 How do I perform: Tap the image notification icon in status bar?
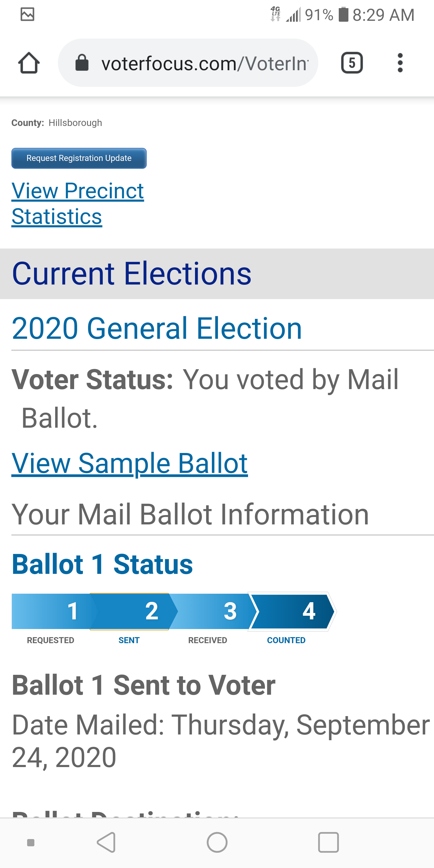tap(27, 14)
